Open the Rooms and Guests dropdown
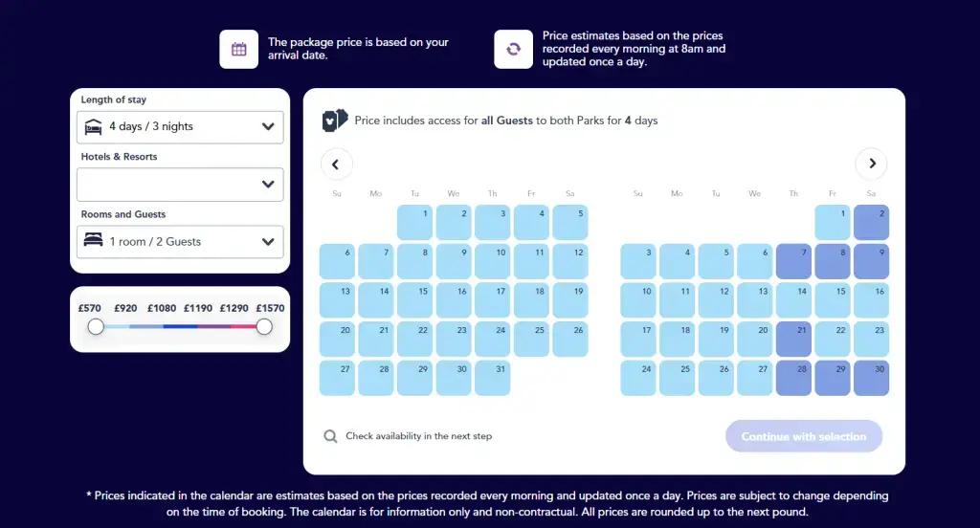 [x=180, y=242]
